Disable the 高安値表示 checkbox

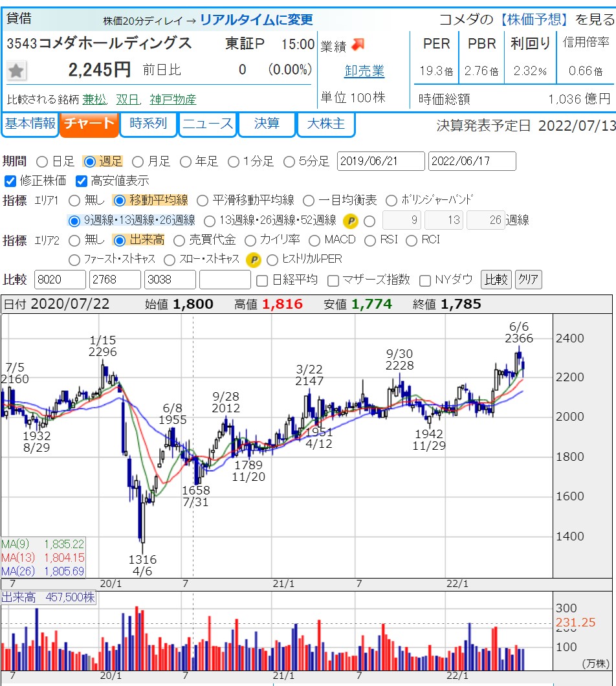pyautogui.click(x=82, y=181)
